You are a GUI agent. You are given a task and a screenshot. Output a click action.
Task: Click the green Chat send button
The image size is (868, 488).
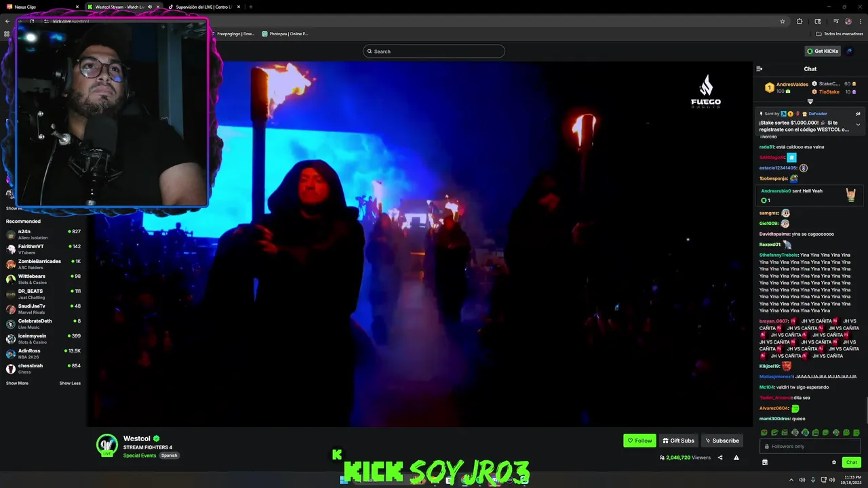pos(852,462)
